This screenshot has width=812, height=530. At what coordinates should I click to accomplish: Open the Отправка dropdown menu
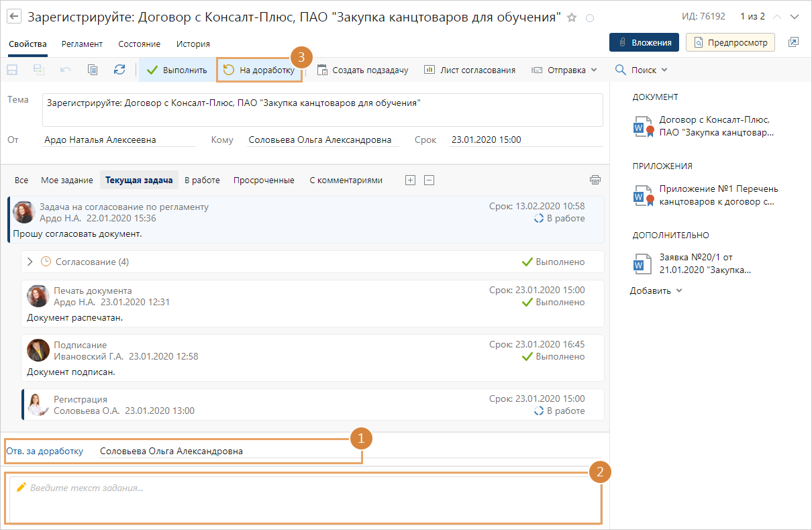click(x=564, y=70)
